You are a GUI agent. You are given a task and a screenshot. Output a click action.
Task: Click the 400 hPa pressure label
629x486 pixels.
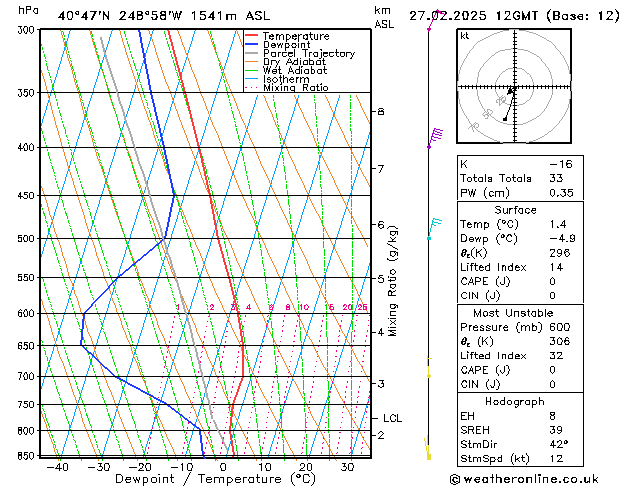click(28, 148)
